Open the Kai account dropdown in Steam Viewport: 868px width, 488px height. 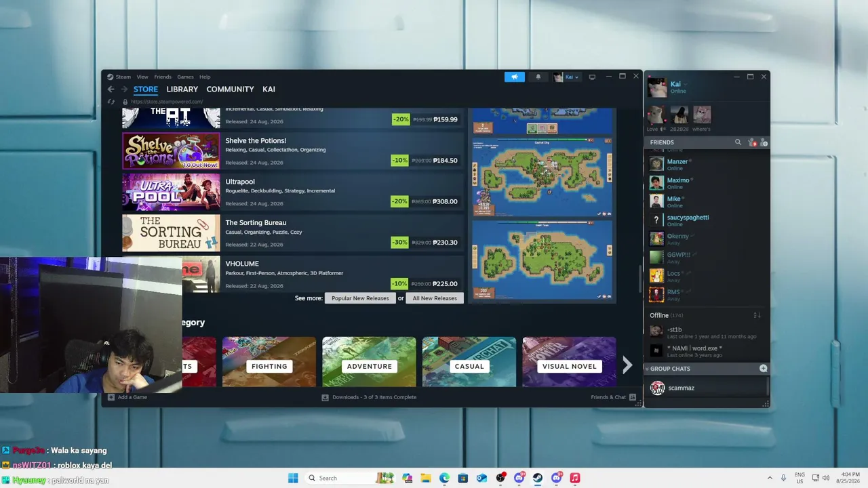pyautogui.click(x=567, y=77)
